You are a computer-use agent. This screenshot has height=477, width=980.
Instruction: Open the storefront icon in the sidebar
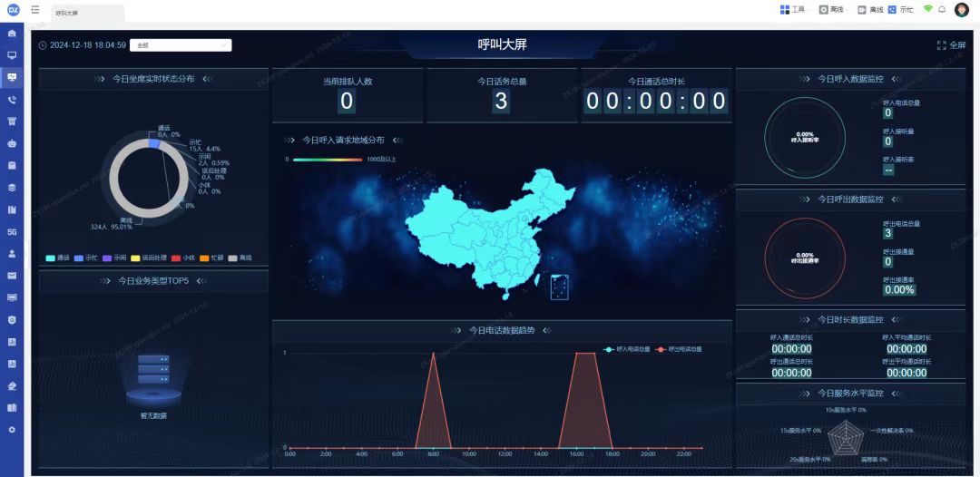click(x=11, y=122)
